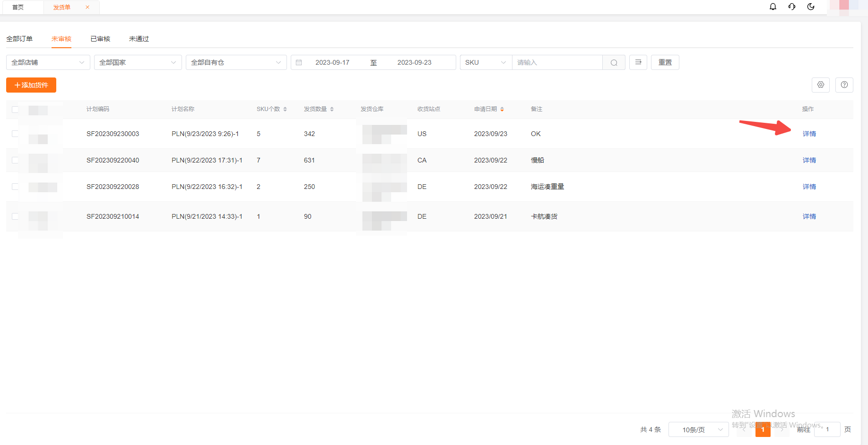868x445 pixels.
Task: Check the row SF202309220040 checkbox
Action: pyautogui.click(x=15, y=160)
